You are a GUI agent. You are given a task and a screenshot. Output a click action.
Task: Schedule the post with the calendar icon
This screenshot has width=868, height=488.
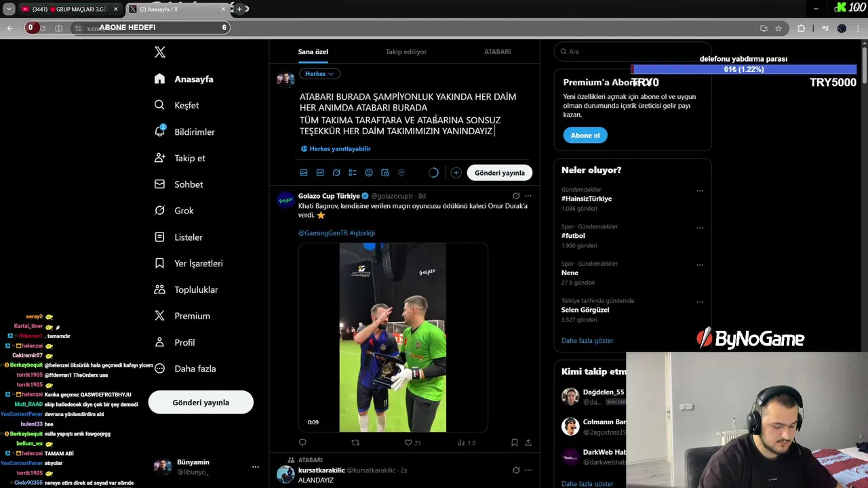pos(385,173)
